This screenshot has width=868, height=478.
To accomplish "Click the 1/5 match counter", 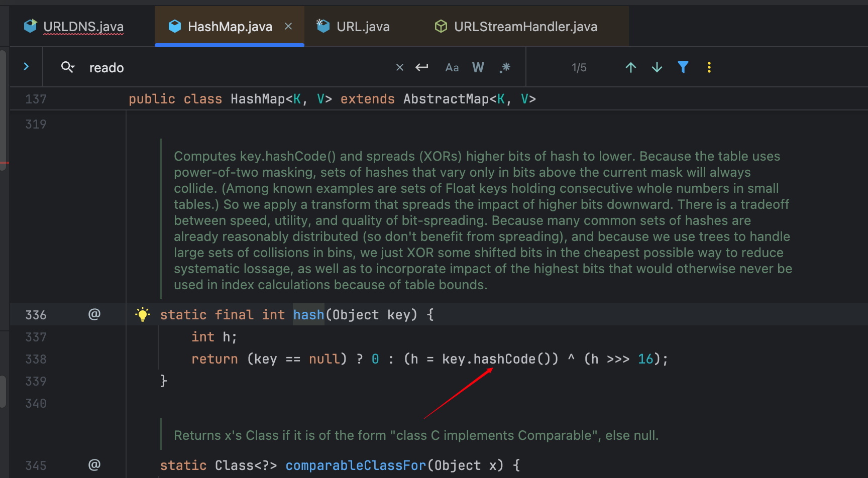I will [x=579, y=68].
